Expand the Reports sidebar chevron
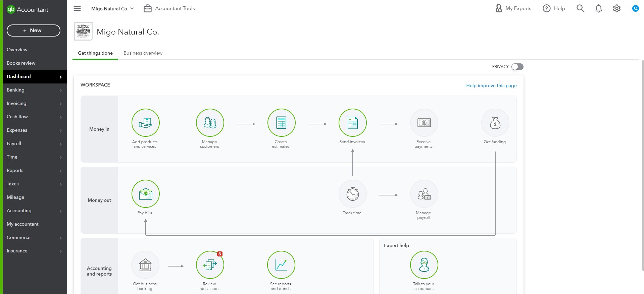This screenshot has width=644, height=294. click(60, 171)
